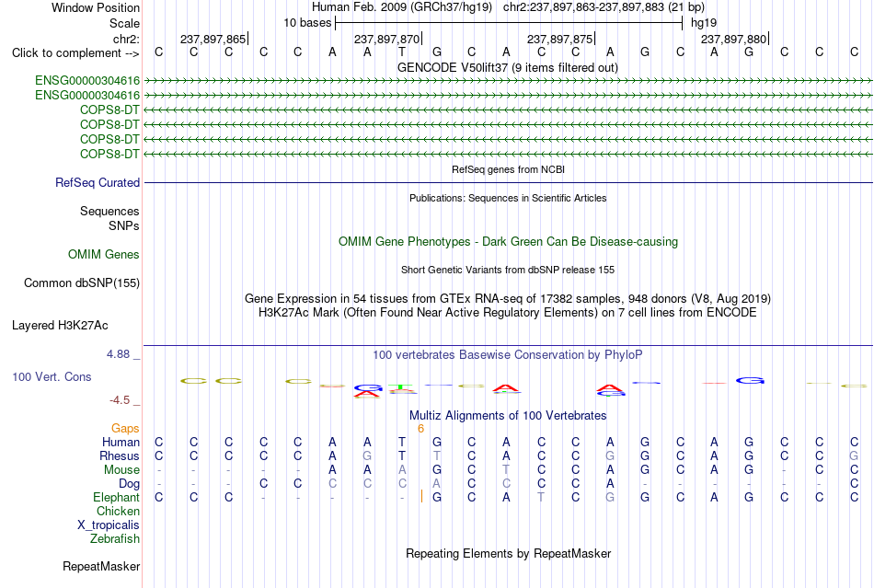
Task: Click the chr2:237,897,863-237,897,883 (21 bp) position text
Action: click(x=604, y=7)
